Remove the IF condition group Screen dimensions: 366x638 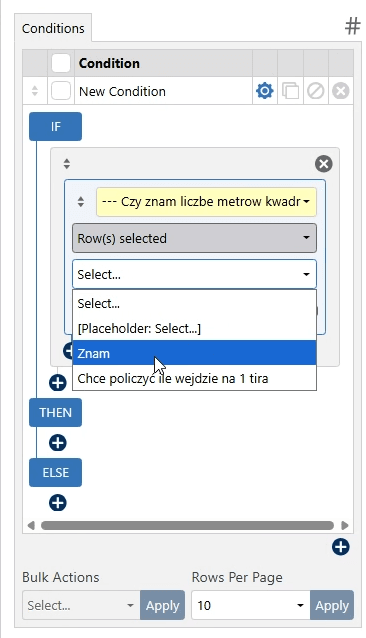coord(324,164)
